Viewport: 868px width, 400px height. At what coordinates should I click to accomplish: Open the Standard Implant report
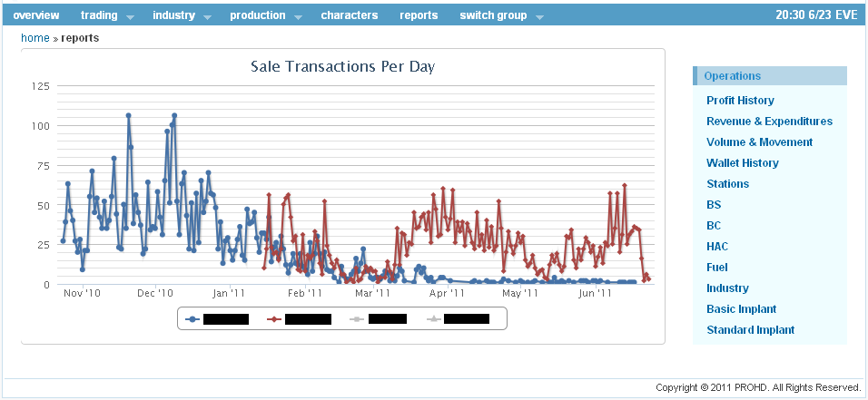point(750,330)
